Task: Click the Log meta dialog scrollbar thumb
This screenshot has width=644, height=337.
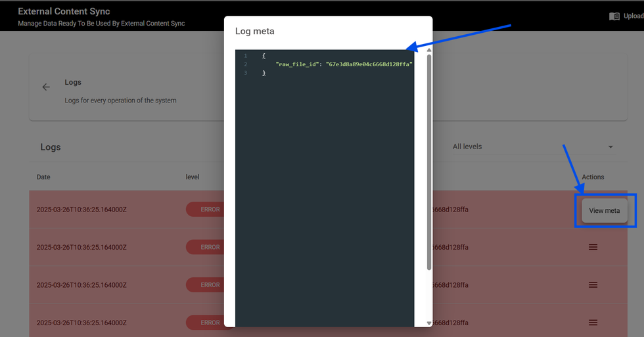Action: click(428, 162)
